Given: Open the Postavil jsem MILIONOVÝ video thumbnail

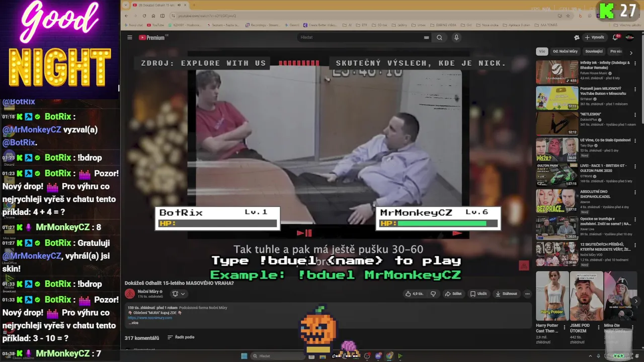Looking at the screenshot, I should [x=557, y=98].
